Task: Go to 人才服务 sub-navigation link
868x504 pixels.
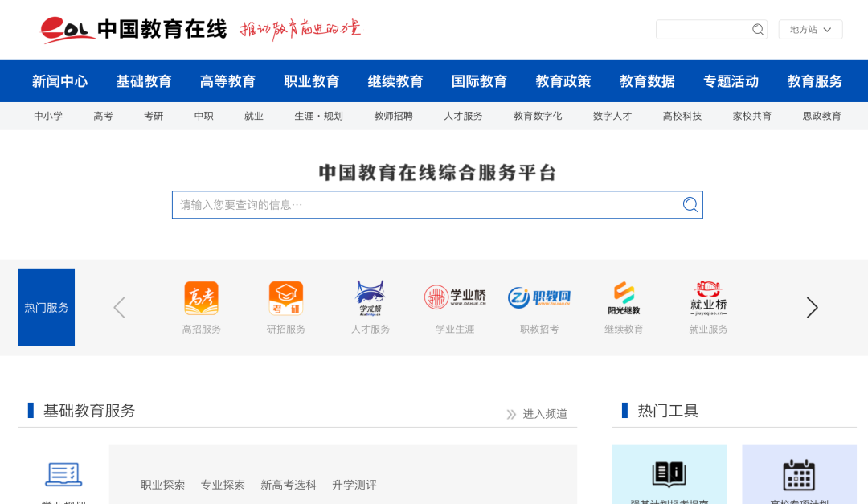Action: [464, 116]
